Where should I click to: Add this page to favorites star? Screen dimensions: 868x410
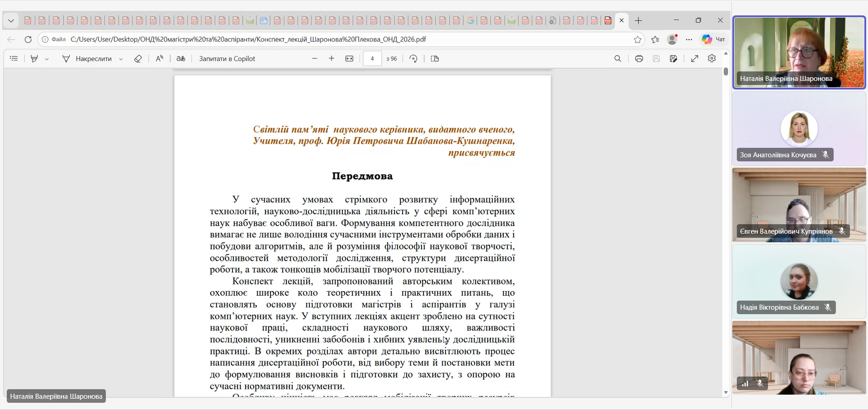[x=638, y=40]
